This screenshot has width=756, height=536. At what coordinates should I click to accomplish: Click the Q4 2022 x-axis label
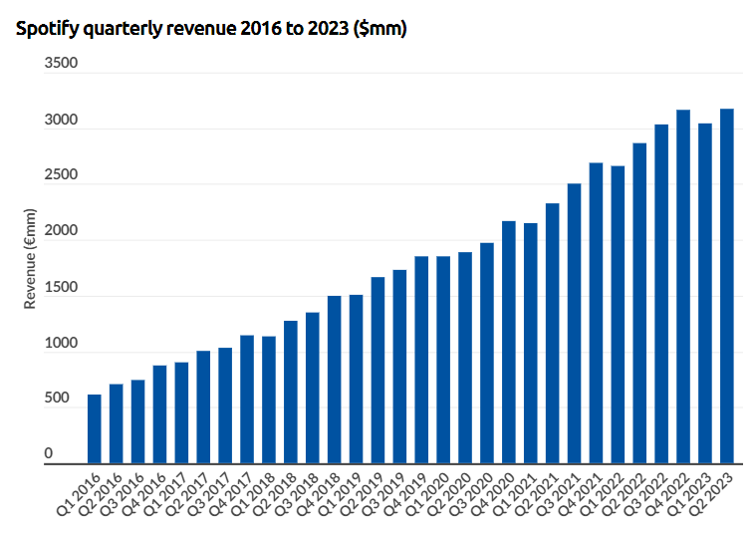point(667,494)
